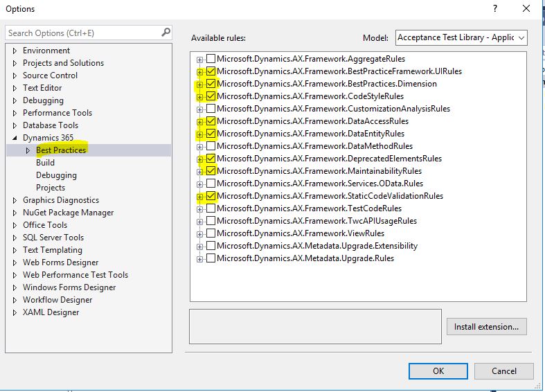Expand the AggregateRules plus box
Image resolution: width=545 pixels, height=392 pixels.
pyautogui.click(x=199, y=60)
